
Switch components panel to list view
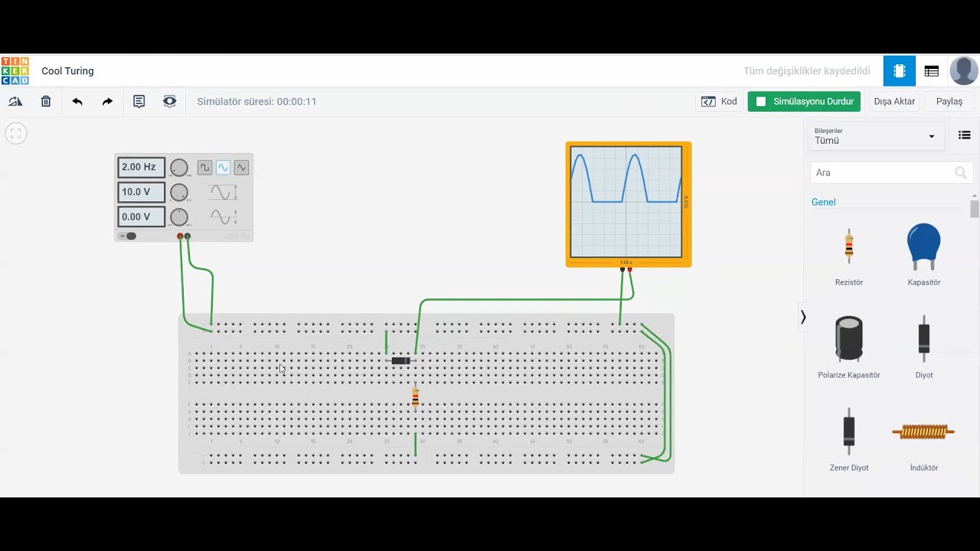pos(965,135)
